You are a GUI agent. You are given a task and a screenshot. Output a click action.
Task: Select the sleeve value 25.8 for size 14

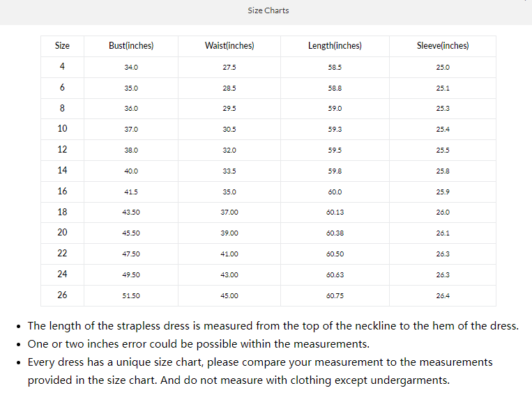443,171
